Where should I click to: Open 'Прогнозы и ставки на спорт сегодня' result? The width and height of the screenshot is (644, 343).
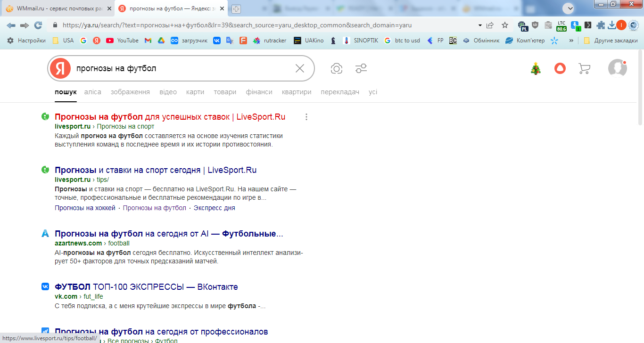156,170
